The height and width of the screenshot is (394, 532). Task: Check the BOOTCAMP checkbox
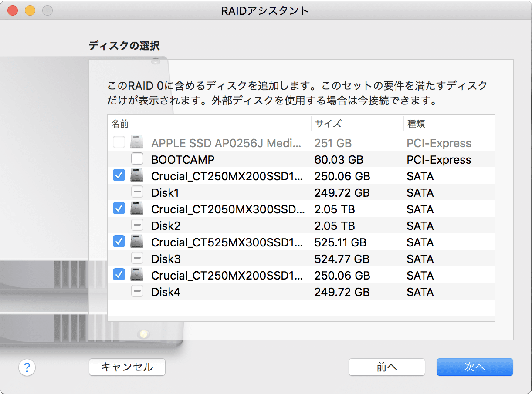137,159
